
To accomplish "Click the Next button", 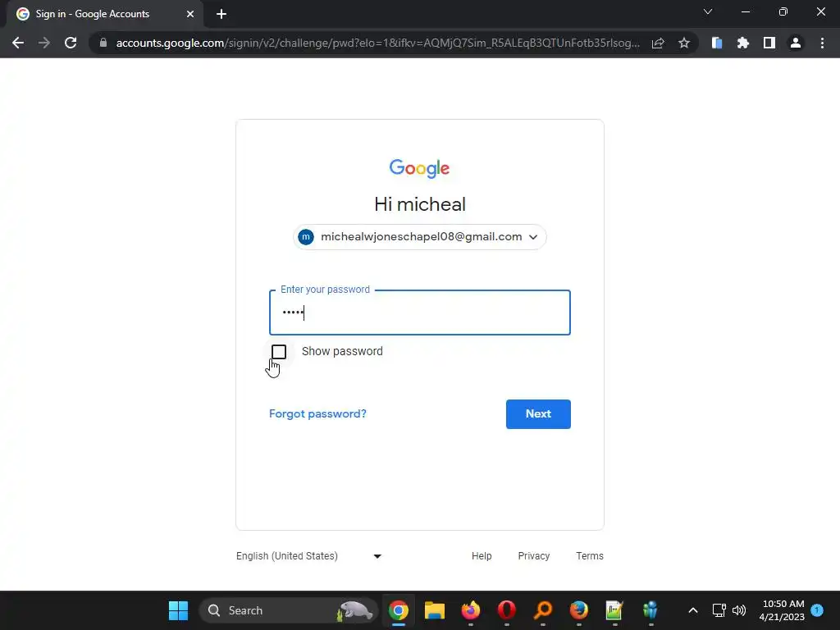I will [x=538, y=413].
